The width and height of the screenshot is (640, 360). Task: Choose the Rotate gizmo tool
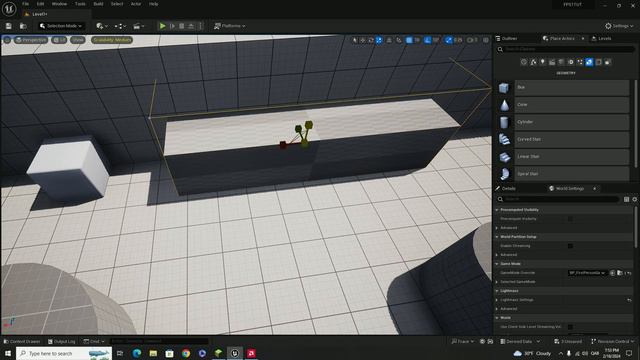371,40
